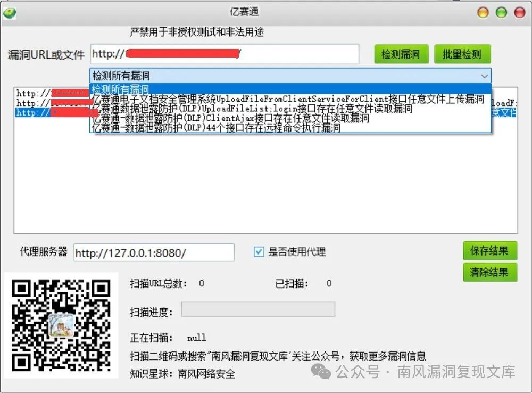532x393 pixels.
Task: Click the 清除结果 button
Action: click(x=490, y=272)
